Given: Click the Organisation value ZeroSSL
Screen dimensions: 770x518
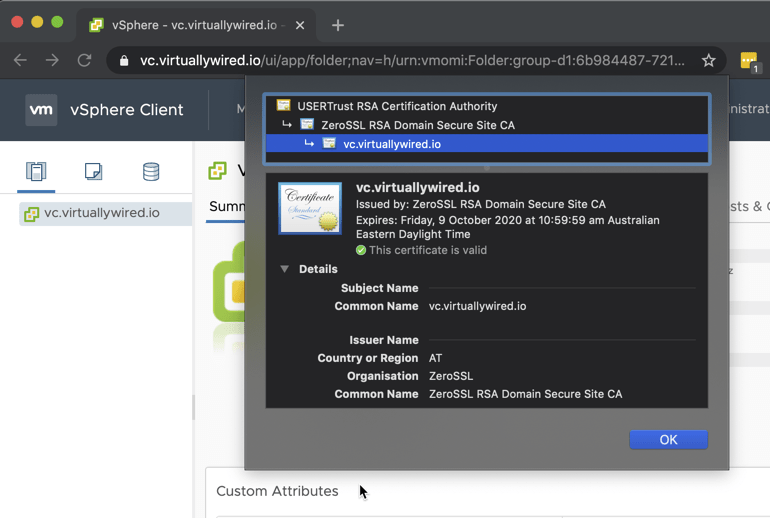Looking at the screenshot, I should click(x=451, y=376).
